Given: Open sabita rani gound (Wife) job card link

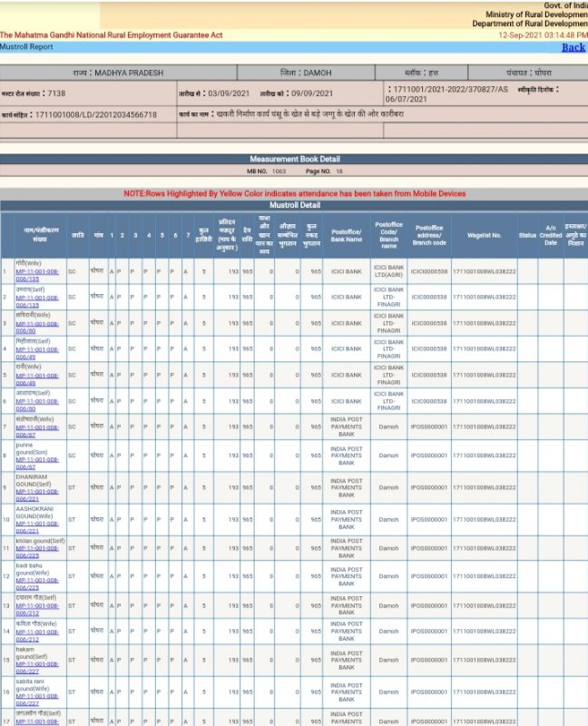Looking at the screenshot, I should point(37,700).
